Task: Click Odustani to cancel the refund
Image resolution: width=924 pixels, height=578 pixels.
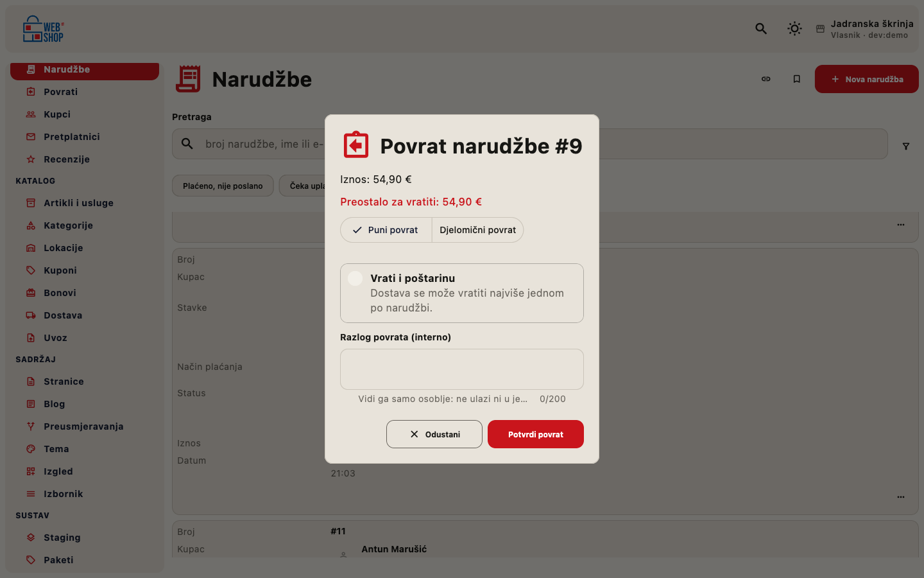Action: [x=434, y=434]
